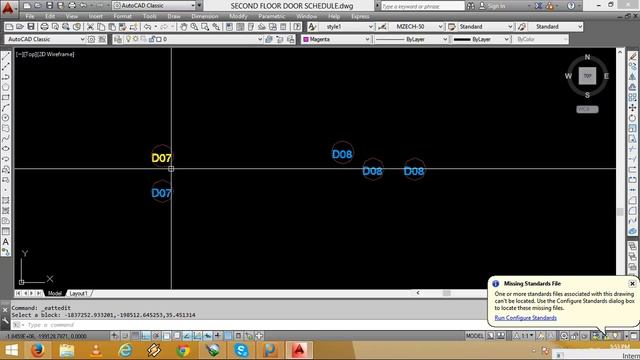Click Run Configure Standards link
This screenshot has height=360, width=640.
tap(525, 318)
